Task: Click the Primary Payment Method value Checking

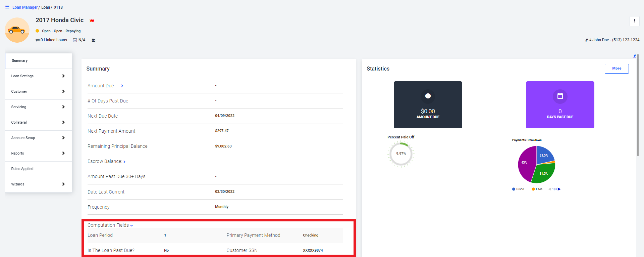Action: pos(311,235)
